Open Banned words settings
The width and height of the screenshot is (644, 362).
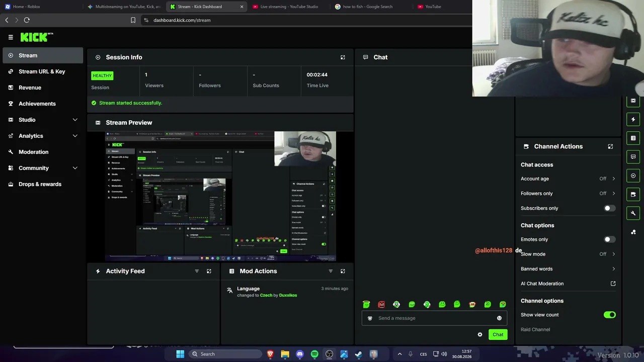[568, 269]
